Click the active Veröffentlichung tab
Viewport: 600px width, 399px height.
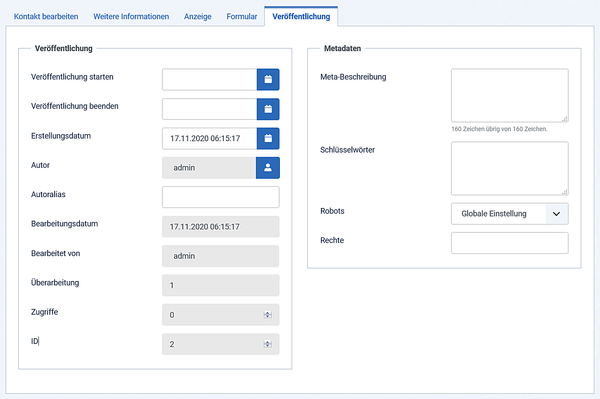[301, 16]
